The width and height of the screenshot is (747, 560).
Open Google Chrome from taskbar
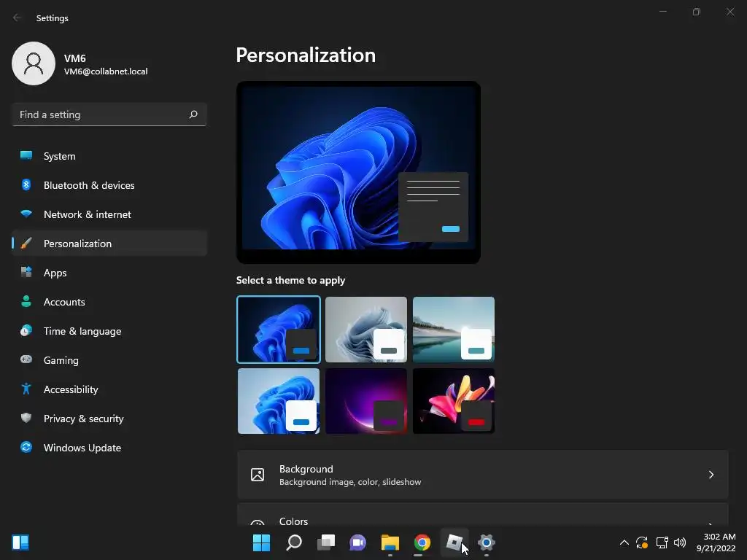coord(422,542)
